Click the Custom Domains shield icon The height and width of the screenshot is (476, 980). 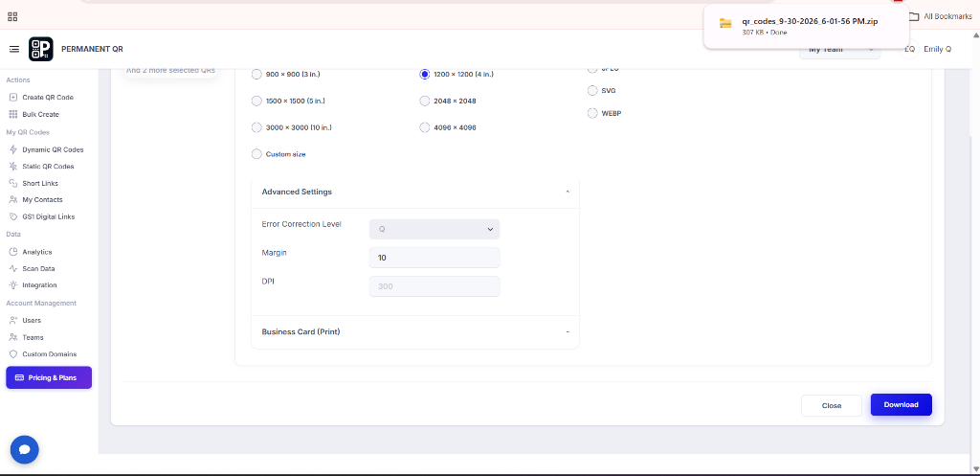(13, 354)
